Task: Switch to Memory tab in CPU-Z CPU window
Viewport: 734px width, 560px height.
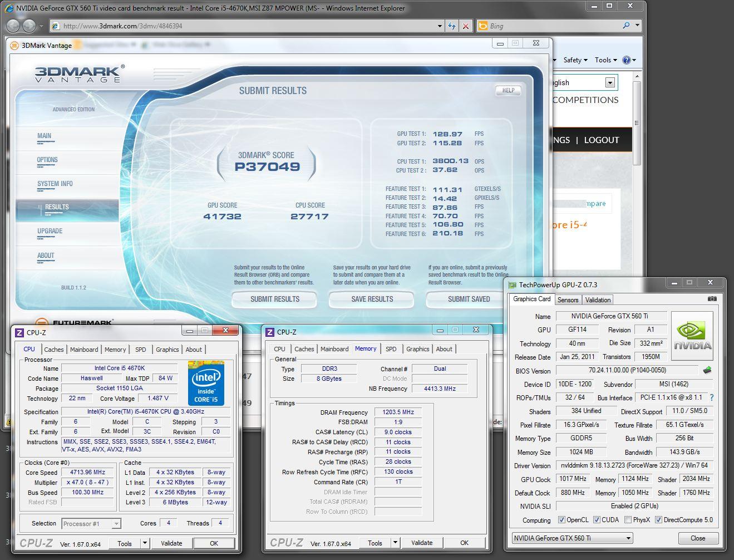Action: tap(115, 350)
